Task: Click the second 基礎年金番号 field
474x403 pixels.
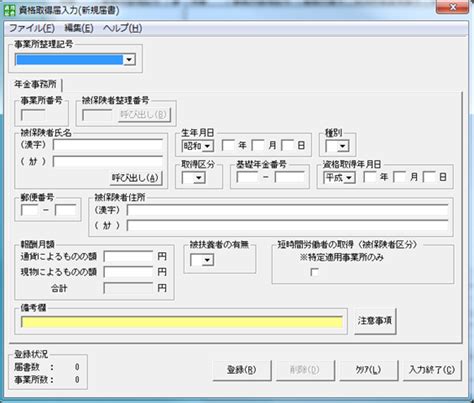Action: pyautogui.click(x=290, y=177)
